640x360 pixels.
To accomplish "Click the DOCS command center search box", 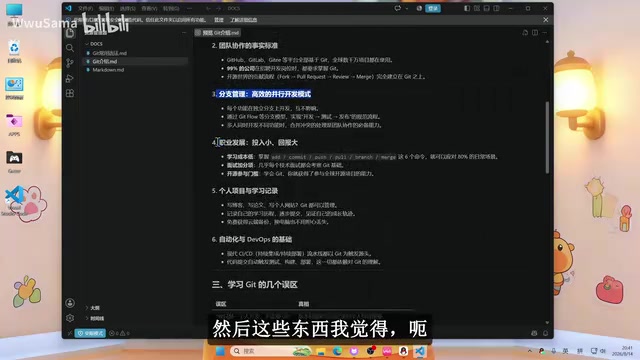I will [234, 8].
